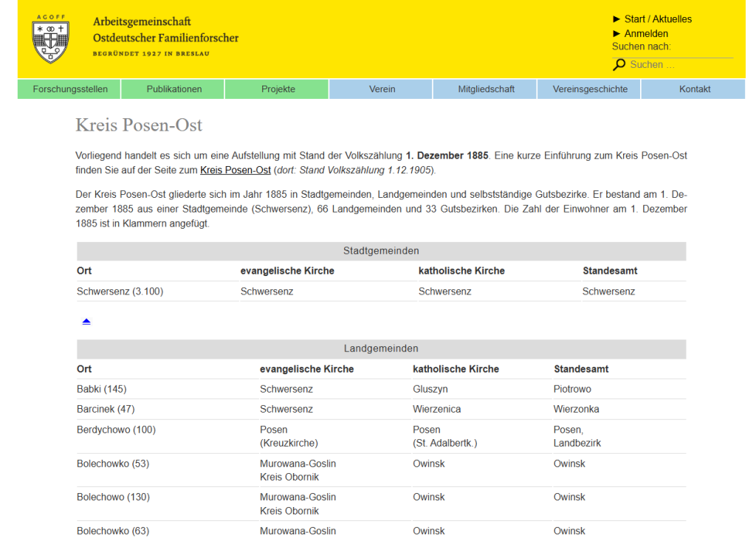The image size is (756, 541).
Task: Click the Landgemeinden table header bar
Action: (381, 349)
